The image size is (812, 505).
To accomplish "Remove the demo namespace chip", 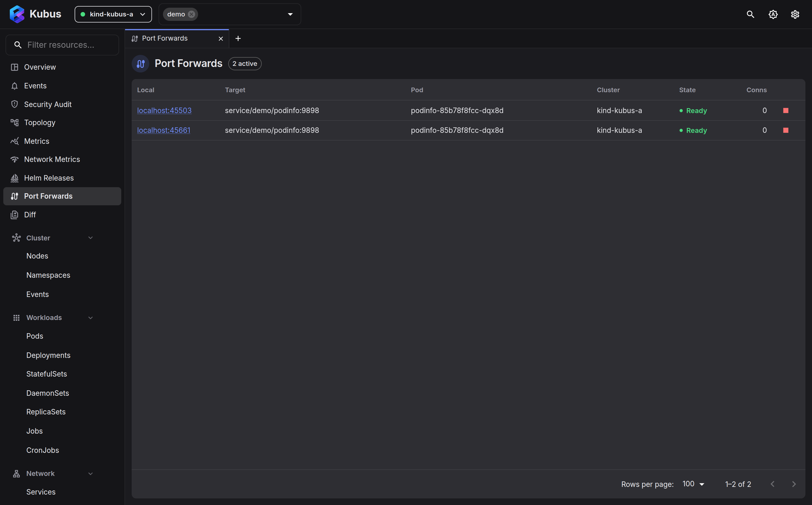I will pyautogui.click(x=191, y=14).
